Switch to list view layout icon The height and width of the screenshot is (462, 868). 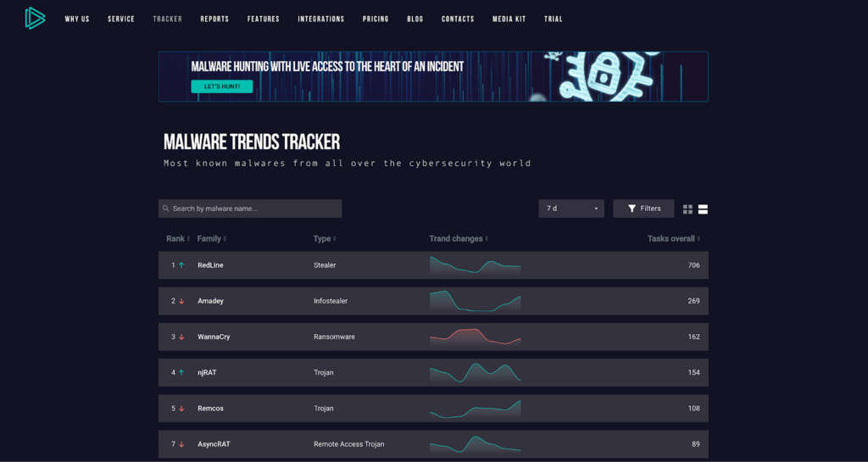point(703,209)
